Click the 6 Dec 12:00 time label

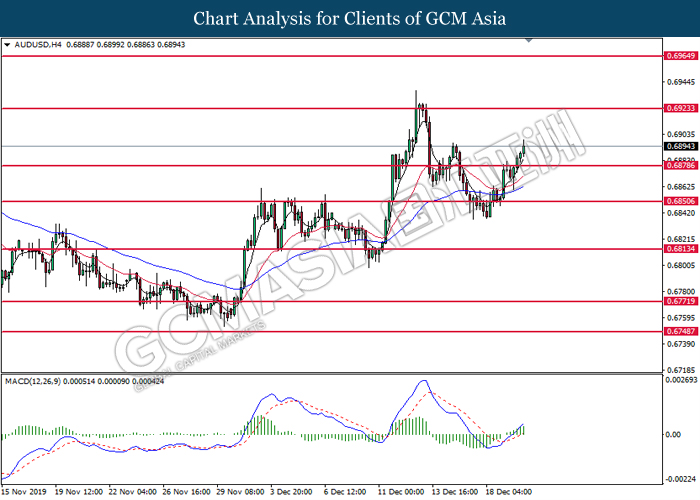(345, 492)
